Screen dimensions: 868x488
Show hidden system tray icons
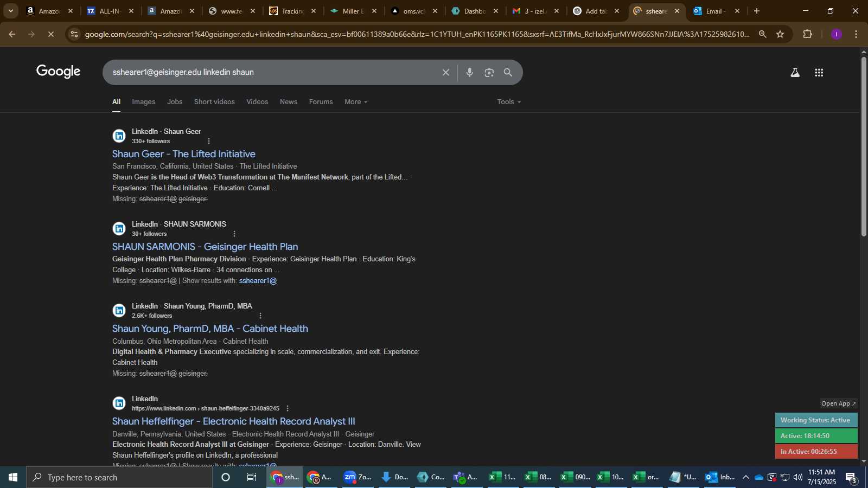pyautogui.click(x=745, y=477)
